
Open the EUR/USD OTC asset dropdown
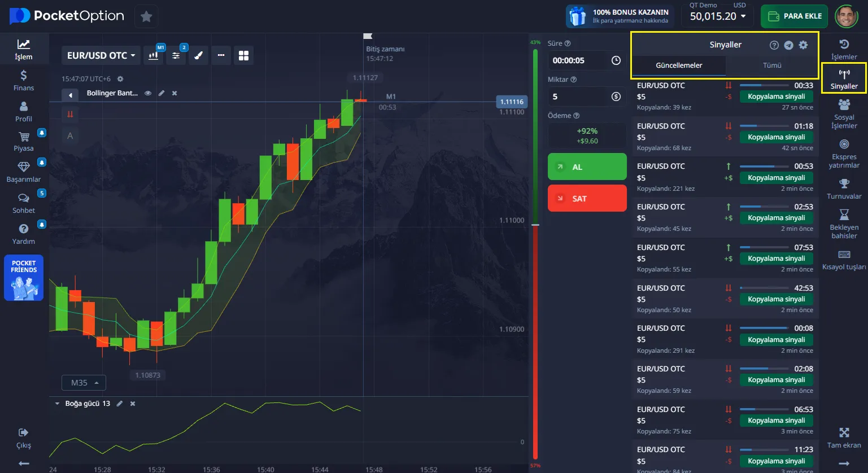point(101,55)
